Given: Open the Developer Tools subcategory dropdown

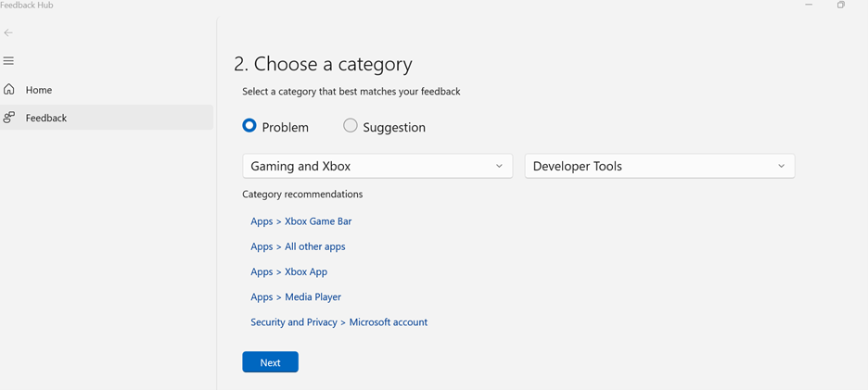Looking at the screenshot, I should point(660,166).
